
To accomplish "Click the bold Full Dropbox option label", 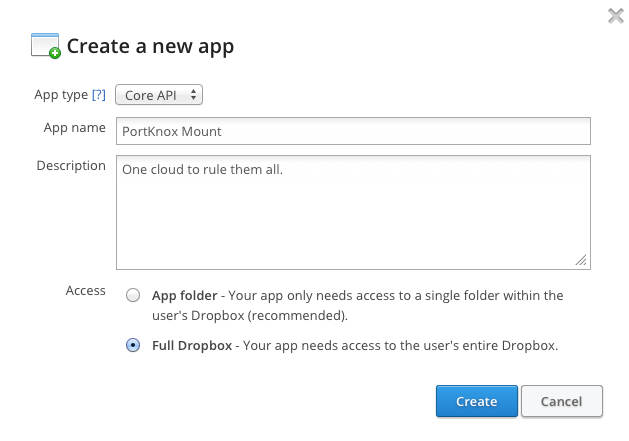I will pos(192,345).
